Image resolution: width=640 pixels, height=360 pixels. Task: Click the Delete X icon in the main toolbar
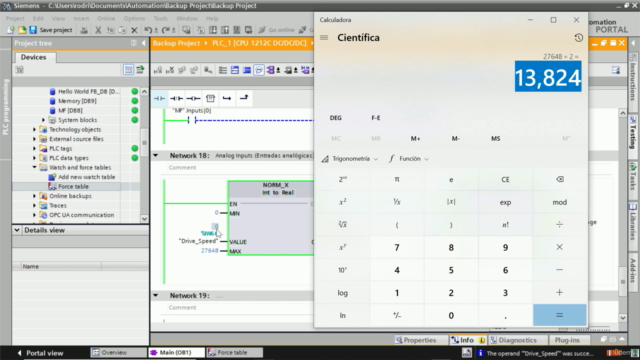[x=134, y=30]
